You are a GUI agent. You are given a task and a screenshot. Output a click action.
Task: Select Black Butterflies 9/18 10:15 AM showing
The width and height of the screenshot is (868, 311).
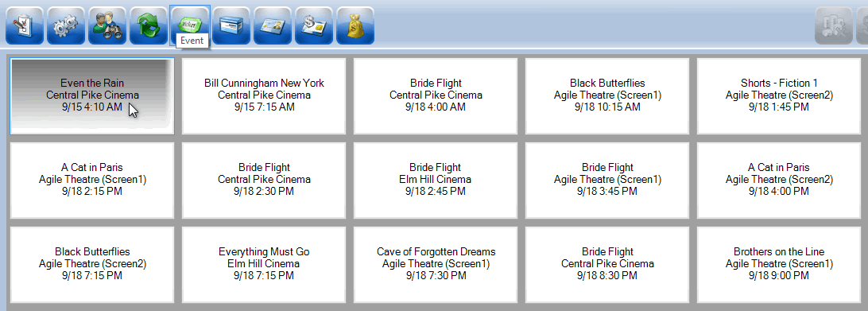[607, 96]
